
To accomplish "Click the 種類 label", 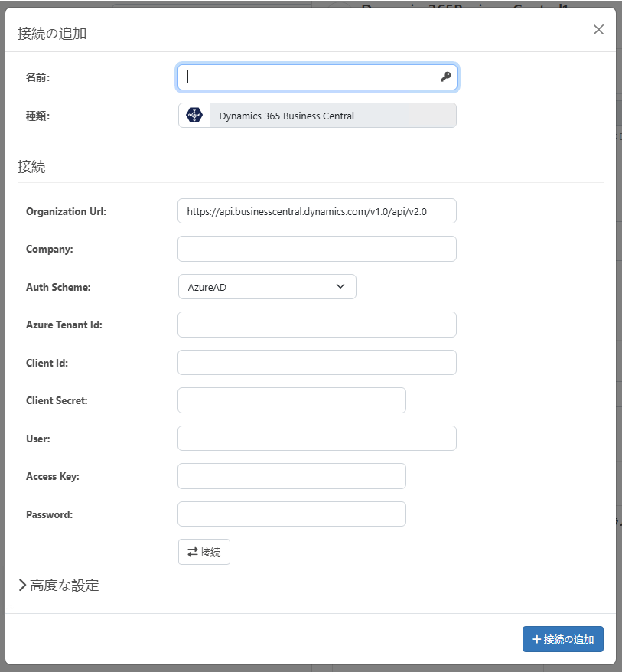I will (37, 116).
